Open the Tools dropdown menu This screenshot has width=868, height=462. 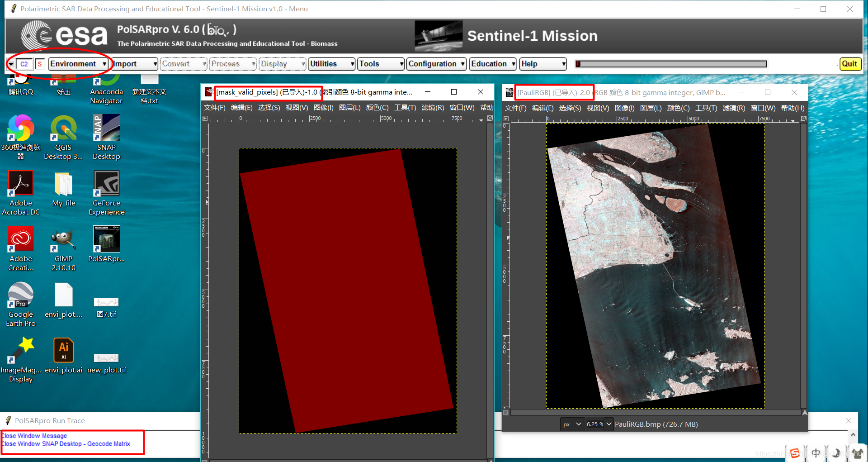pos(381,64)
